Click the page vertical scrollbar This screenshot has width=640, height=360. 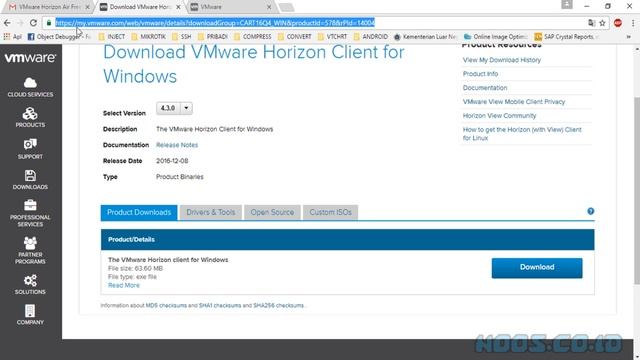[x=636, y=191]
